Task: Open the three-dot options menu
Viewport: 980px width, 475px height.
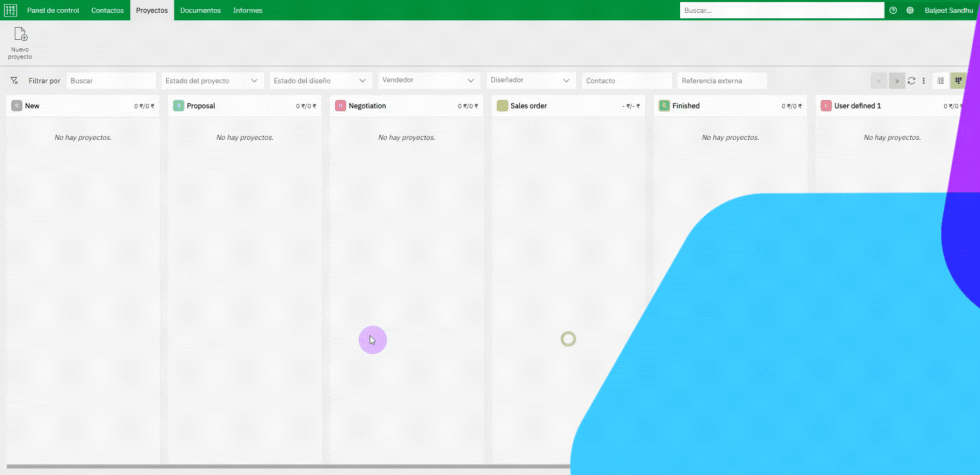Action: (925, 80)
